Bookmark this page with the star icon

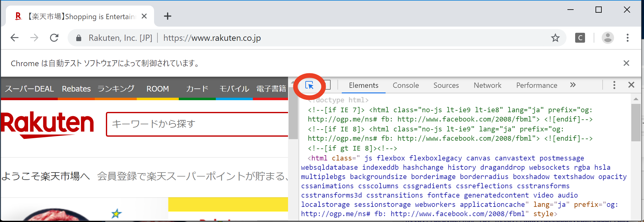coord(555,38)
